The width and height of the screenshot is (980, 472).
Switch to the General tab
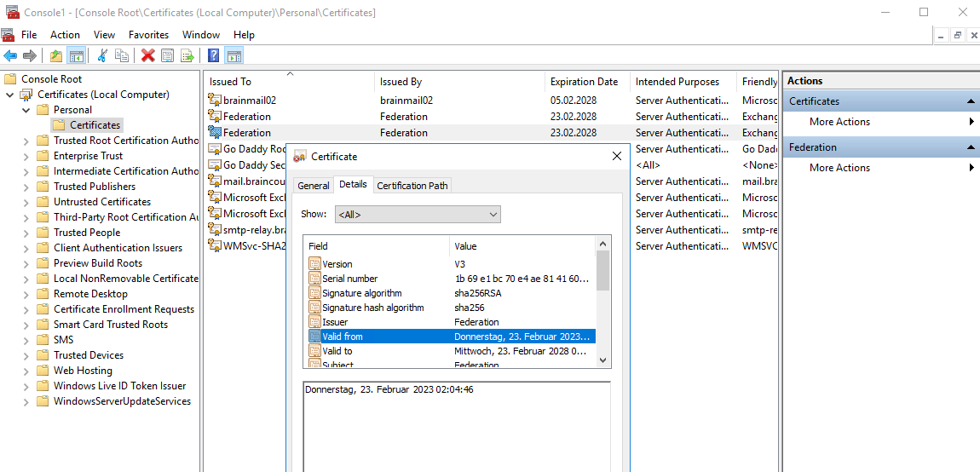pyautogui.click(x=313, y=186)
